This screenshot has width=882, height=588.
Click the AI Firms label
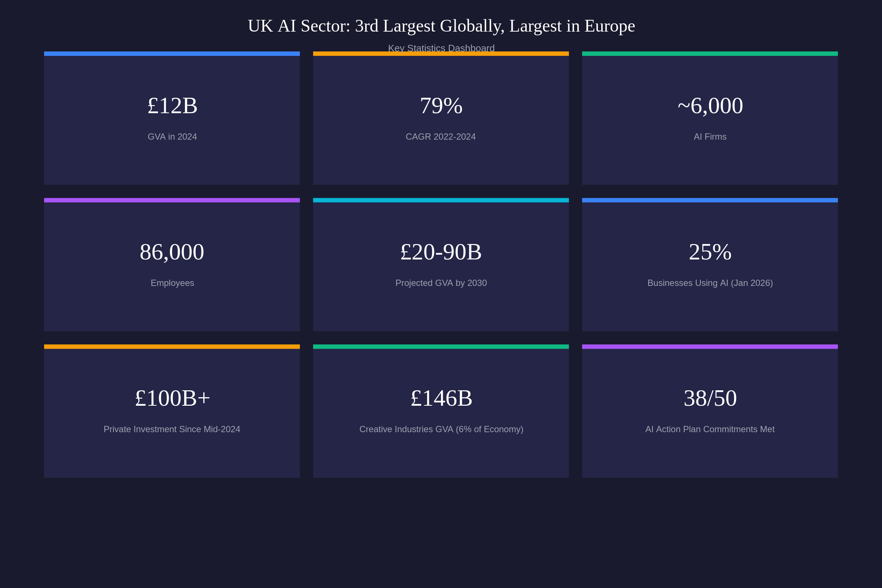[x=710, y=137]
